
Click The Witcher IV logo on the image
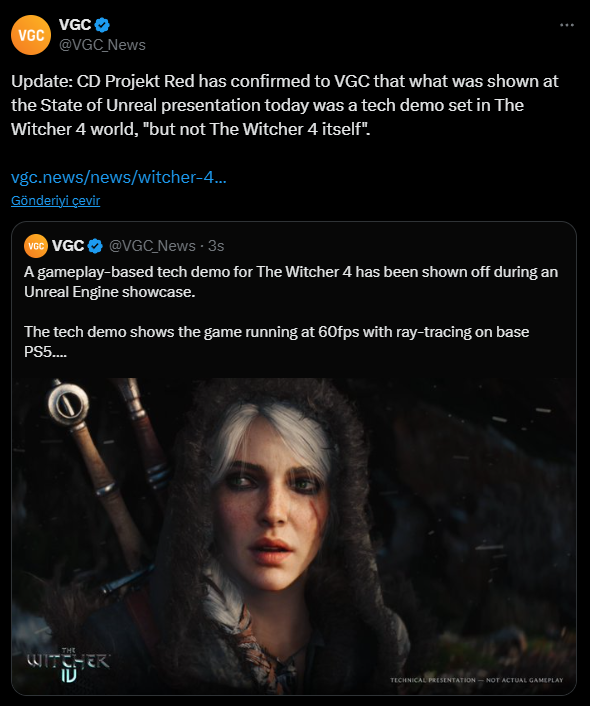pos(68,665)
